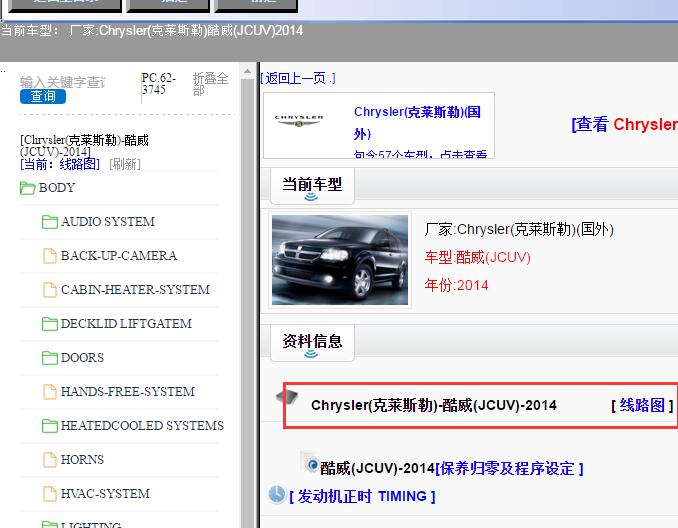The image size is (678, 528).
Task: Click the HEATEDCOOLED SYSTEMS folder icon
Action: coord(50,426)
